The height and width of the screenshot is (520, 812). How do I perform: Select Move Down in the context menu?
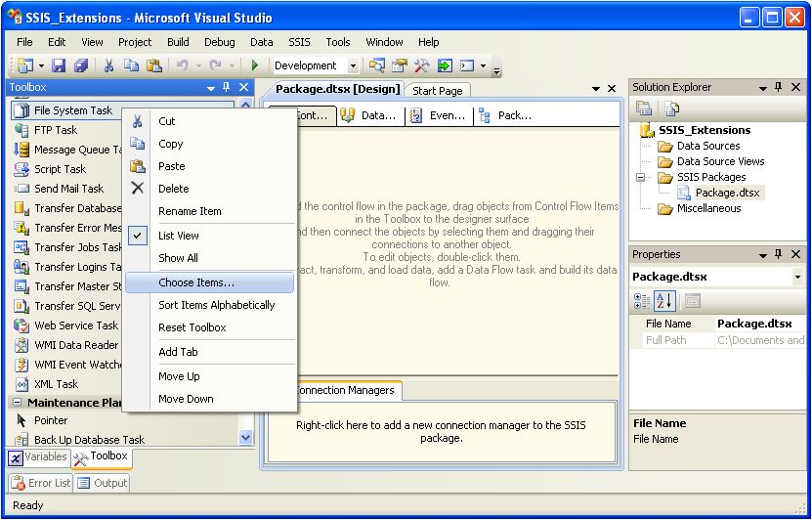tap(210, 400)
